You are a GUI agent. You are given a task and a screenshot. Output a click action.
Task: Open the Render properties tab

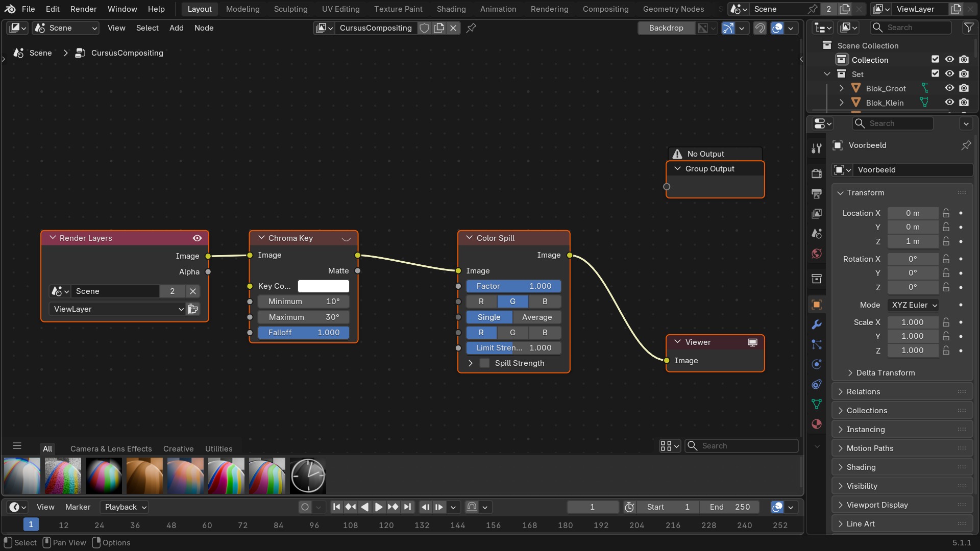817,173
